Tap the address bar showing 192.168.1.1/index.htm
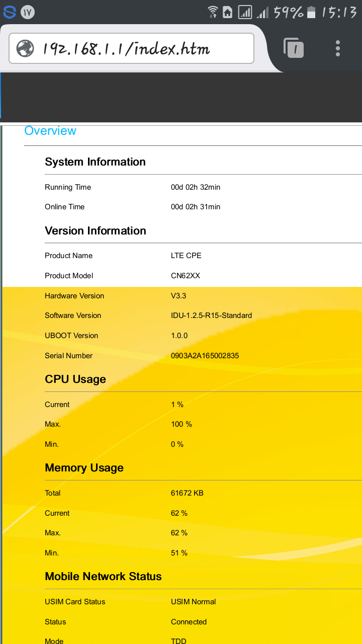The height and width of the screenshot is (644, 362). point(131,48)
